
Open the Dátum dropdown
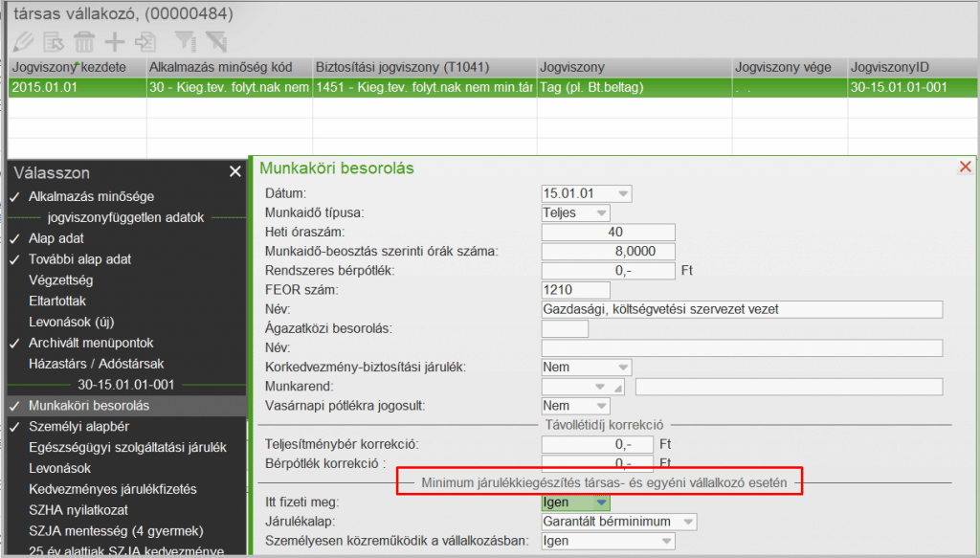[623, 193]
